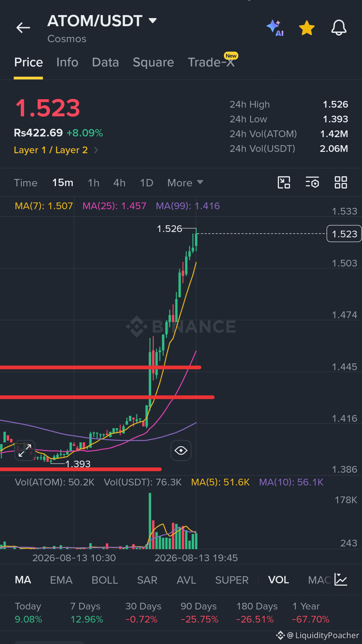
Task: Expand the ATOM/USDT pair dropdown
Action: coord(153,21)
